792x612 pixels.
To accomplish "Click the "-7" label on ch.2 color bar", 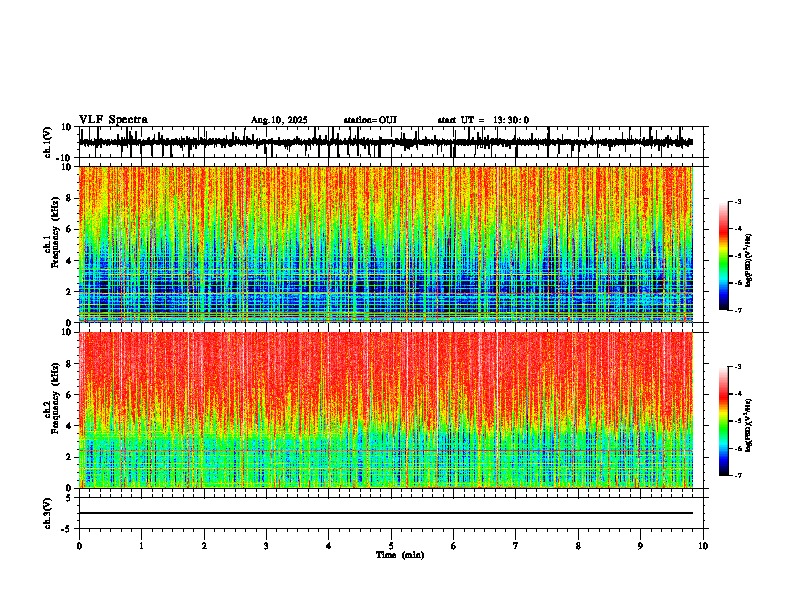I will [738, 475].
